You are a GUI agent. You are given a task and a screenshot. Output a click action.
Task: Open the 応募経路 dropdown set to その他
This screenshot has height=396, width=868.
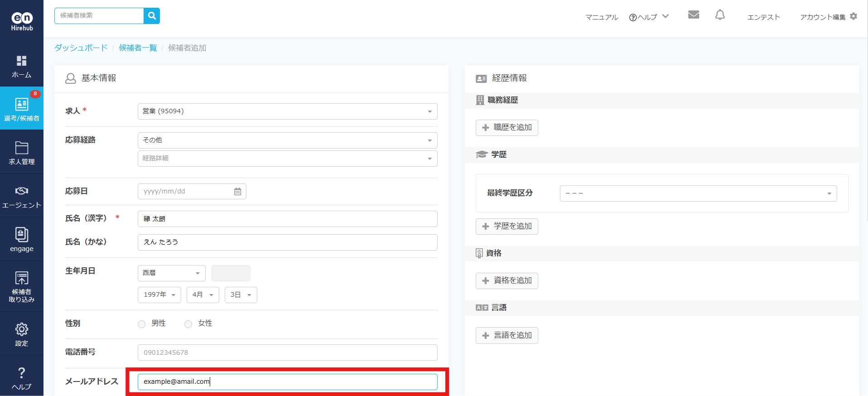[287, 140]
